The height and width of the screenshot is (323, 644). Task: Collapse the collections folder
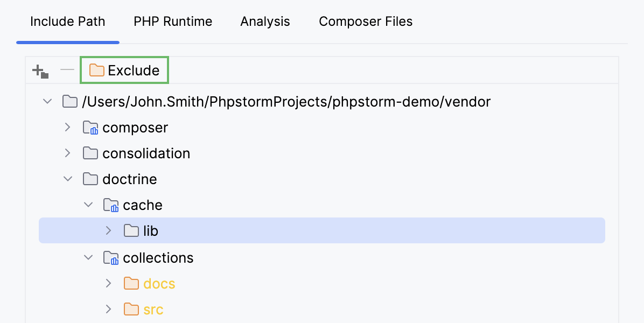[x=88, y=258]
